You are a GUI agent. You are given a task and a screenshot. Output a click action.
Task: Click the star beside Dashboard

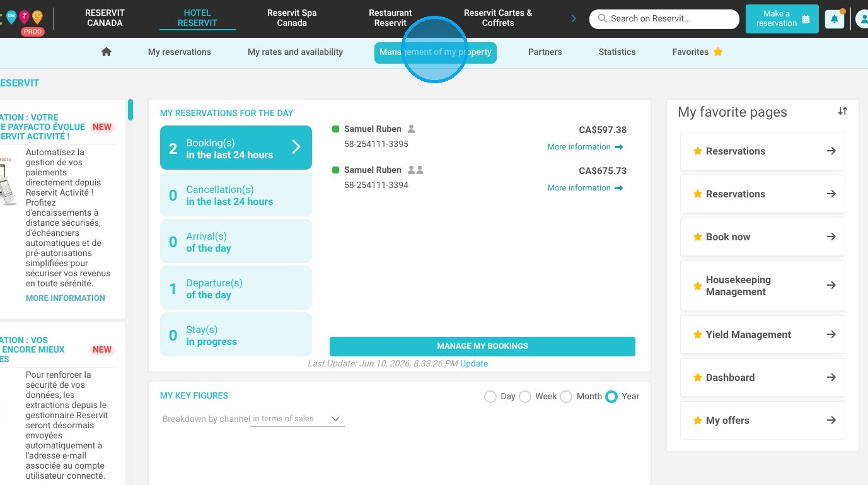point(698,378)
